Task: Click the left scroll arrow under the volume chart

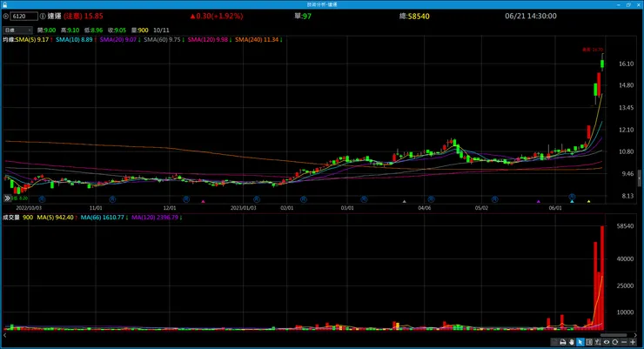Action: coord(5,335)
